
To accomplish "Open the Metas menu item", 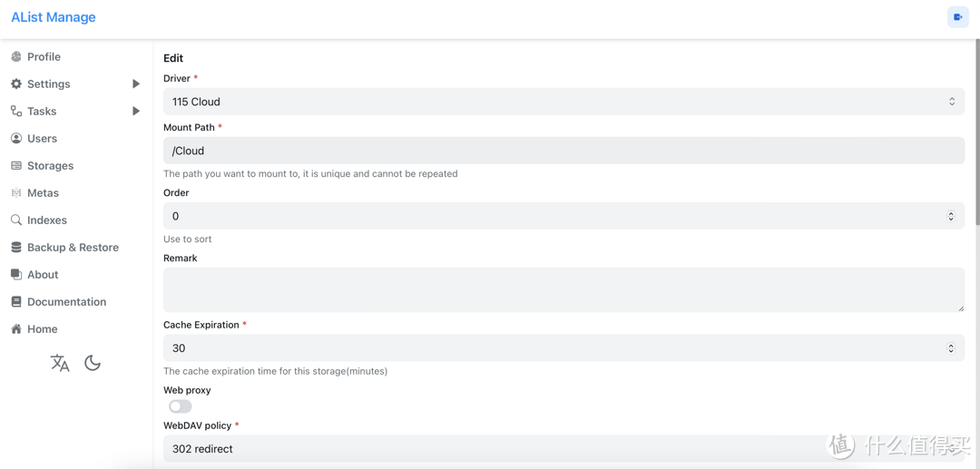I will pyautogui.click(x=43, y=193).
